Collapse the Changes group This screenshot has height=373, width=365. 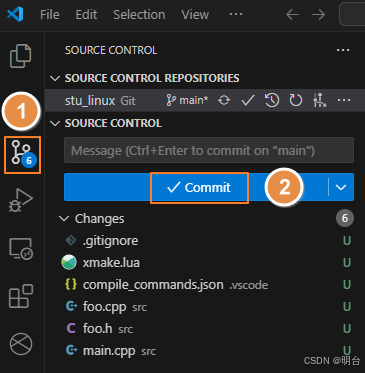coord(64,219)
